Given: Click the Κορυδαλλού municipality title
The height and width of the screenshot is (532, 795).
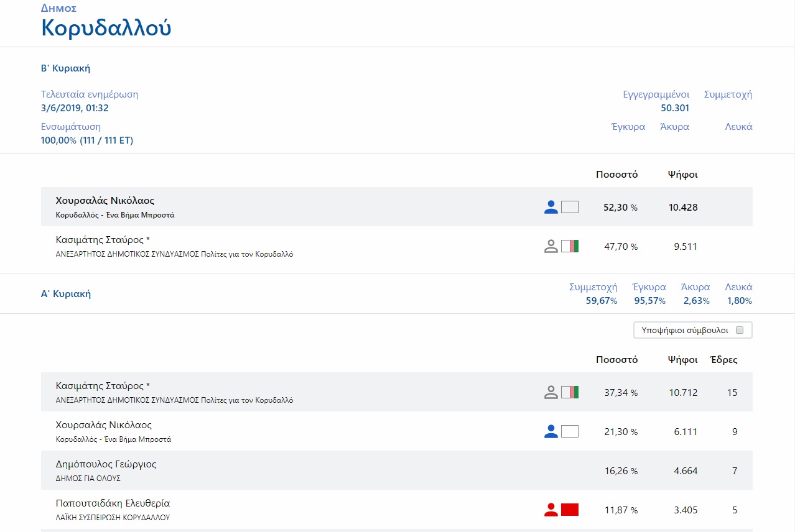Looking at the screenshot, I should point(106,29).
